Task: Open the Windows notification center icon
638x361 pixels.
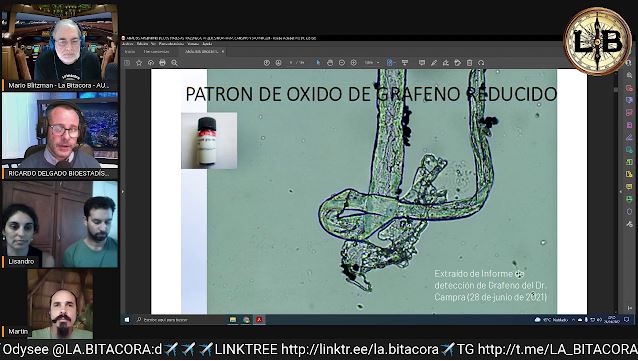Action: tap(627, 320)
